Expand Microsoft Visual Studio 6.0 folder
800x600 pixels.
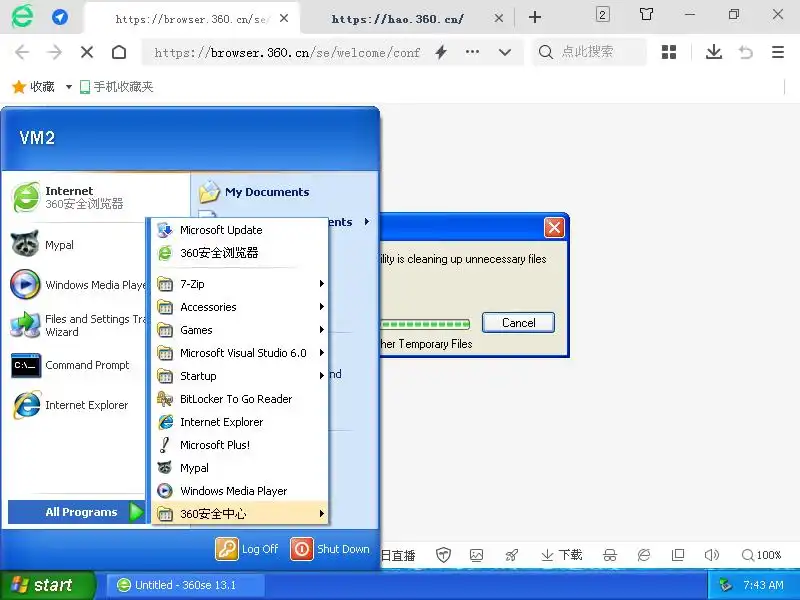tap(240, 353)
